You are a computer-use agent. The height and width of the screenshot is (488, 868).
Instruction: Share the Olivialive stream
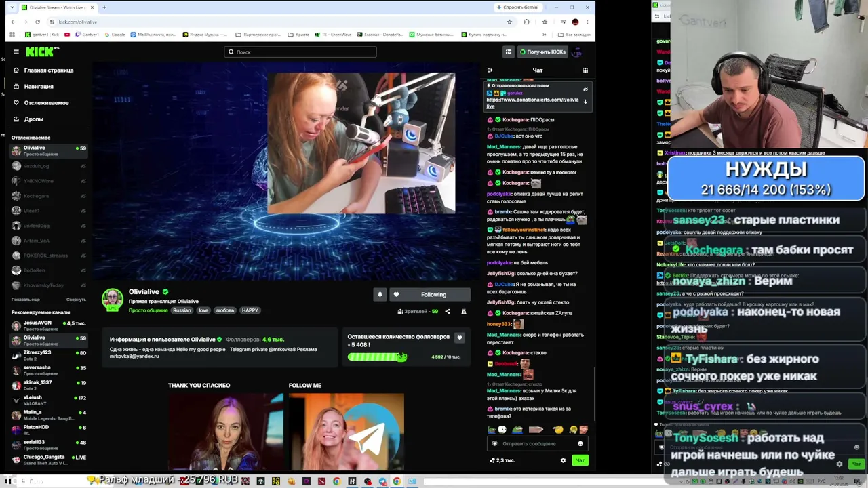pyautogui.click(x=448, y=312)
